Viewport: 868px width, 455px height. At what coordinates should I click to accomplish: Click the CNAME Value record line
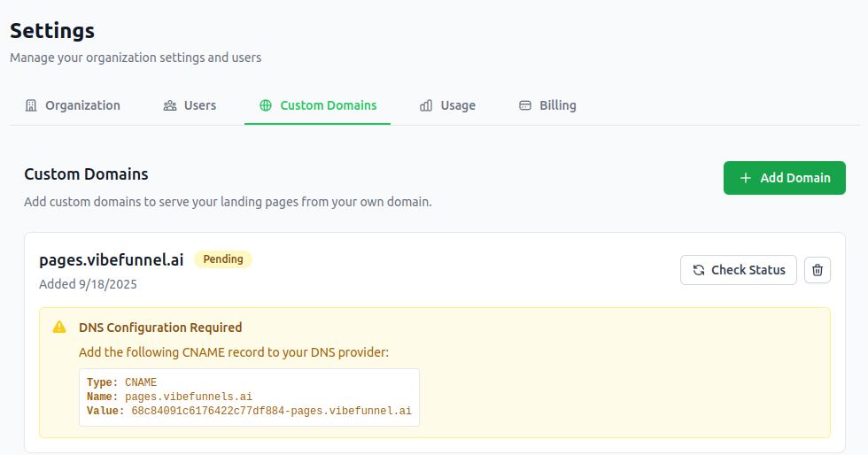coord(249,411)
